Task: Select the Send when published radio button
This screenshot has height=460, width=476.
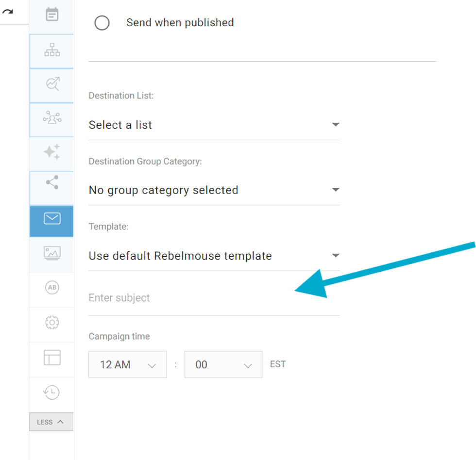Action: click(x=102, y=23)
